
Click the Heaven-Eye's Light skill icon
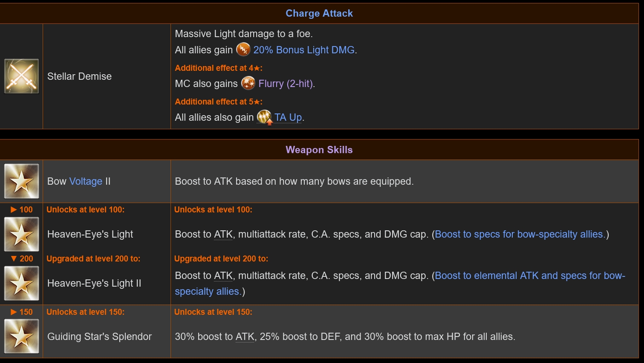[21, 234]
